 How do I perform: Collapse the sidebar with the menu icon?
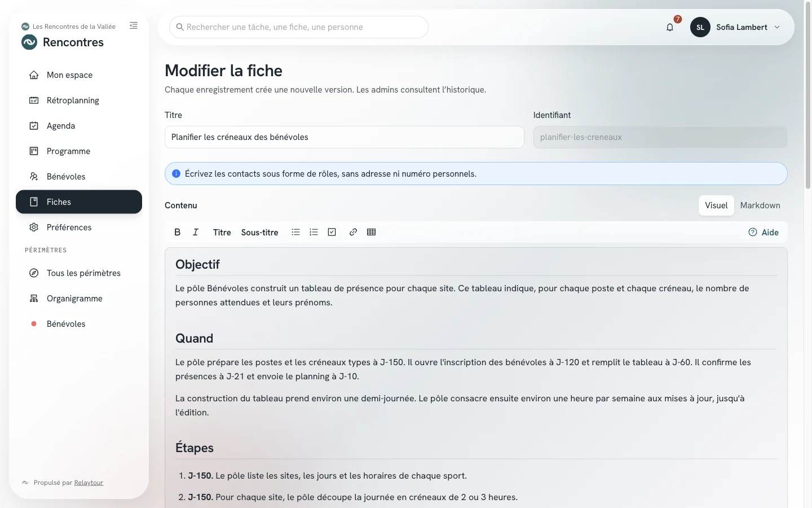134,25
